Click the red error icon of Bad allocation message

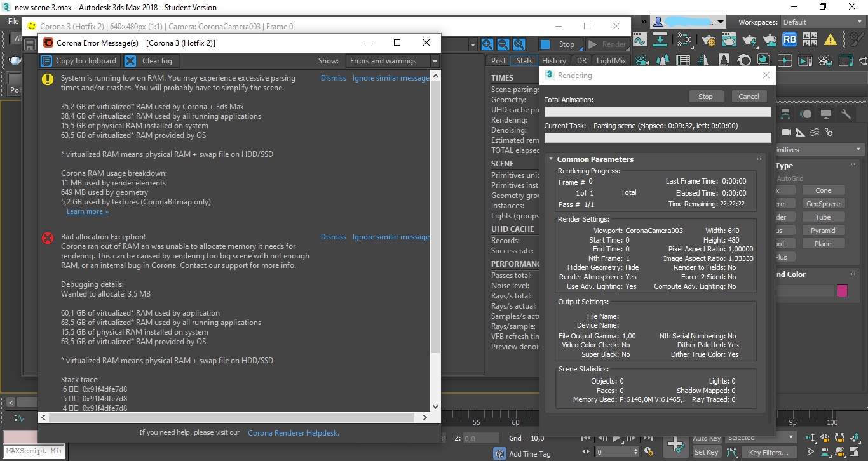(48, 238)
